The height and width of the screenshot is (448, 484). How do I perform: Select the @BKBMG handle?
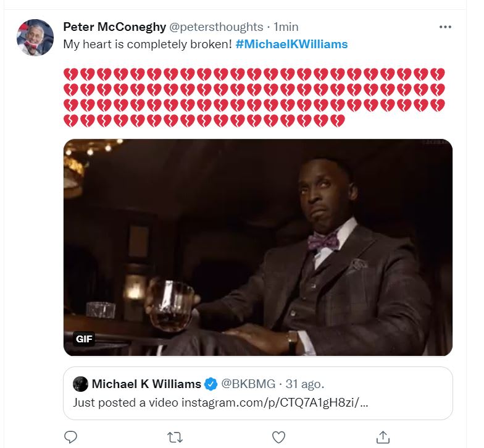pos(243,384)
